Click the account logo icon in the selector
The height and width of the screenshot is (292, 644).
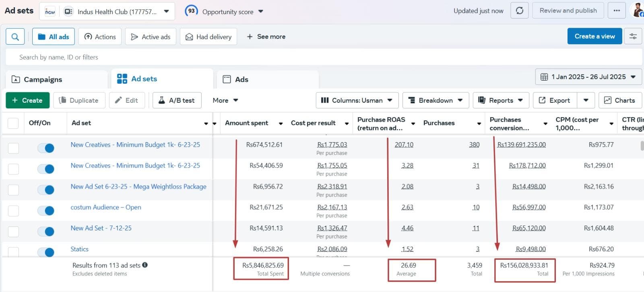coord(50,12)
